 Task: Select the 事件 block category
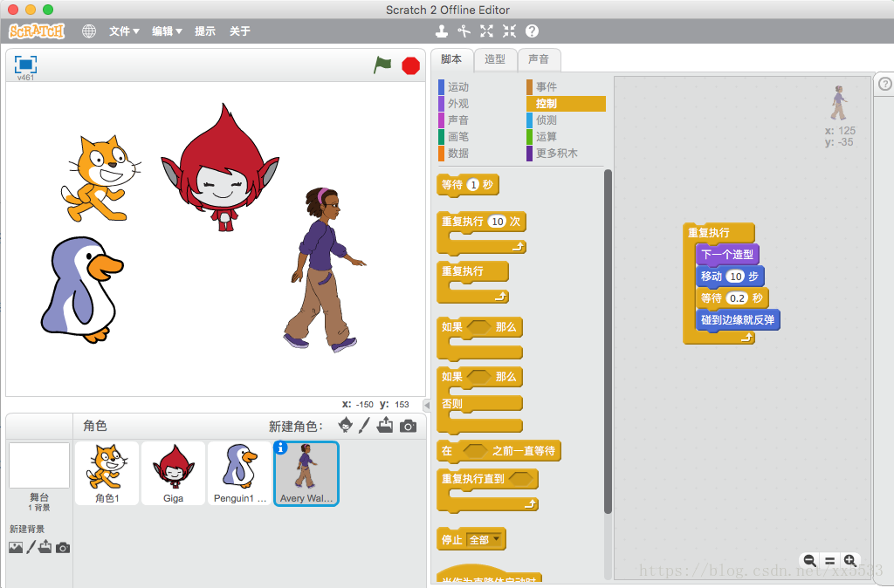[x=547, y=87]
